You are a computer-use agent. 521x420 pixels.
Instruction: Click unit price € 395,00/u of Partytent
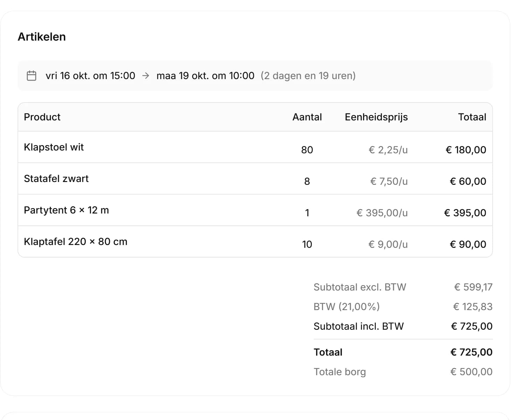point(382,213)
